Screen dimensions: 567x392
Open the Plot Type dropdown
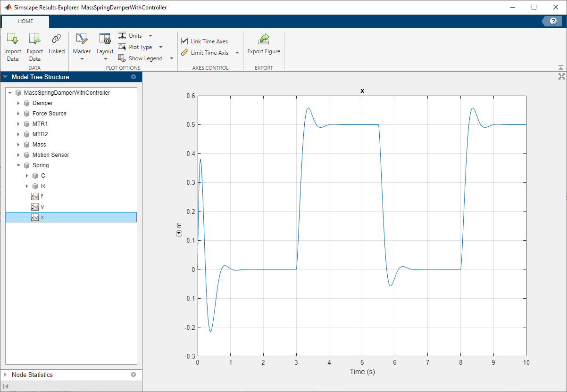(161, 47)
